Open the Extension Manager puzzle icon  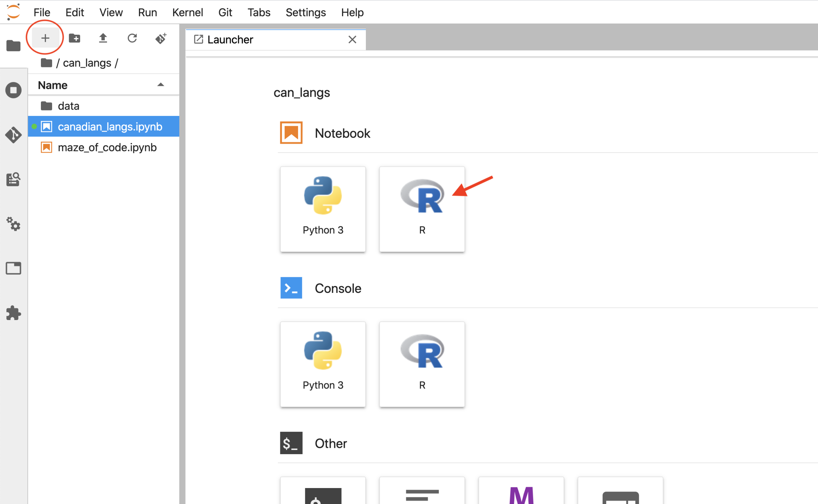pos(13,313)
